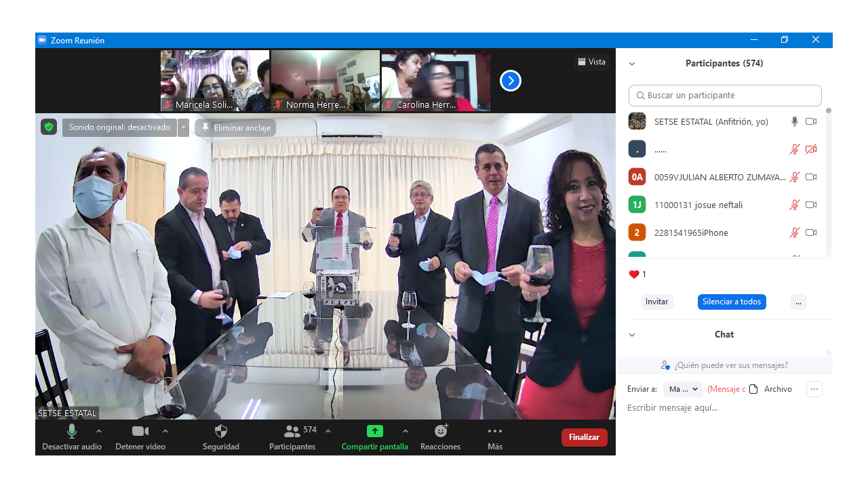Screen dimensions: 868x488
Task: Collapse the Participantes (574) panel chevron
Action: point(632,64)
